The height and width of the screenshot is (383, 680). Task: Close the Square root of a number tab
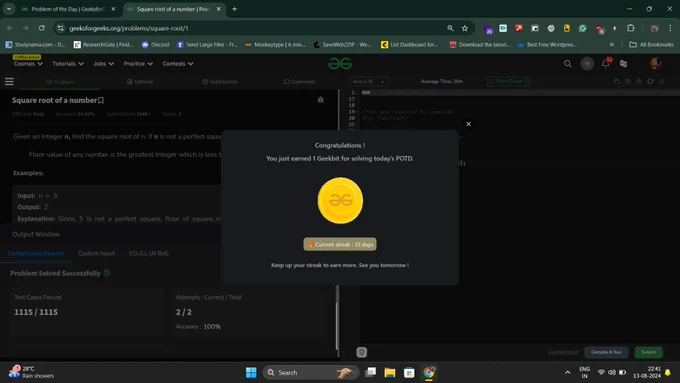(219, 9)
